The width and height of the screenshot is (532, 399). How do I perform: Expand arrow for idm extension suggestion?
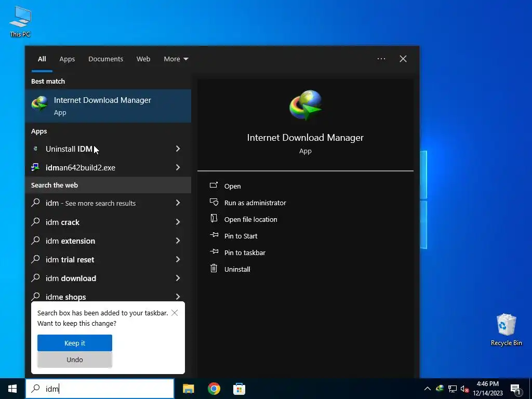[178, 241]
